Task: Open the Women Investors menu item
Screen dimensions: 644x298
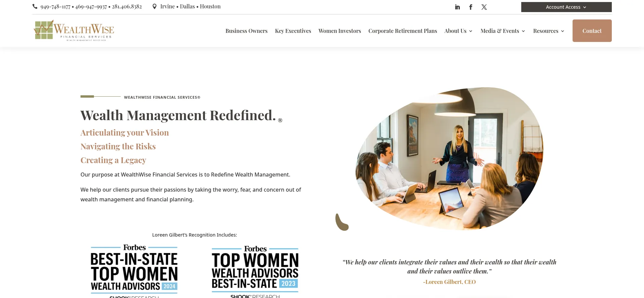Action: pos(340,31)
